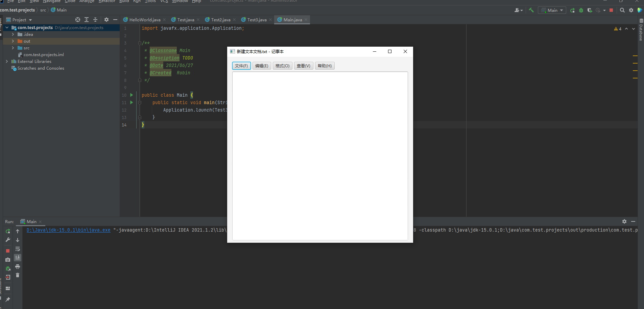Expand External Libraries node
The image size is (644, 309).
coord(7,62)
